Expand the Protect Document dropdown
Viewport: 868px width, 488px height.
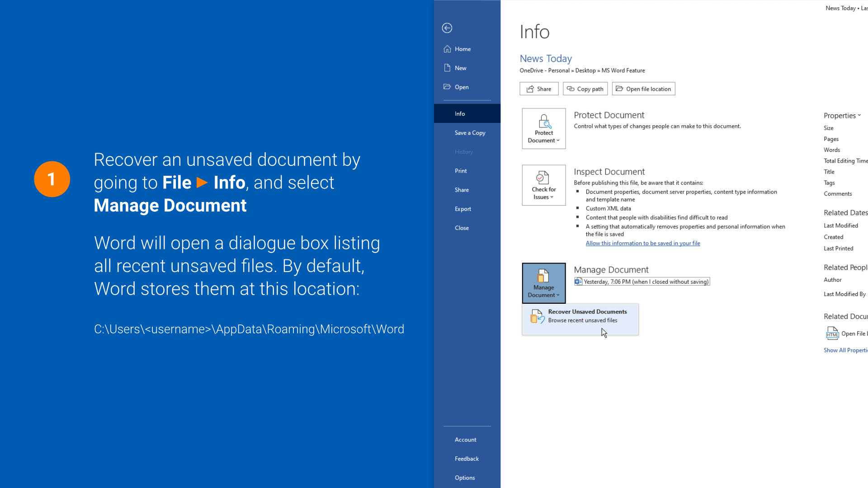coord(544,128)
